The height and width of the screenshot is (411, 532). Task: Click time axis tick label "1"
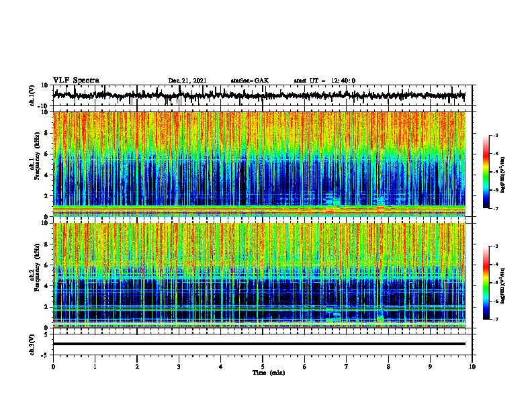[x=95, y=367]
